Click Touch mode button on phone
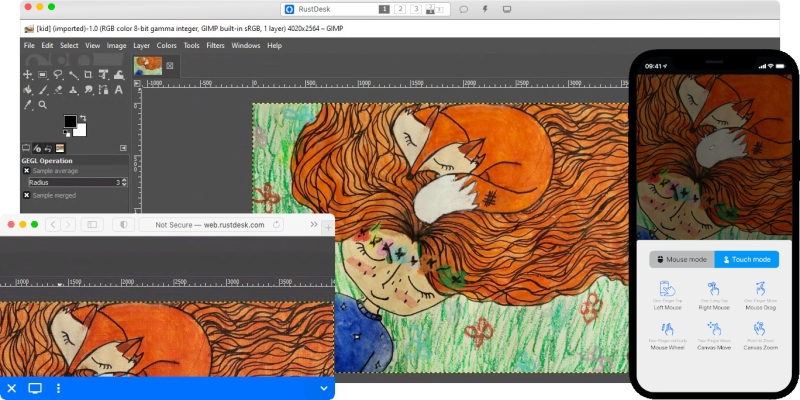 [x=745, y=259]
